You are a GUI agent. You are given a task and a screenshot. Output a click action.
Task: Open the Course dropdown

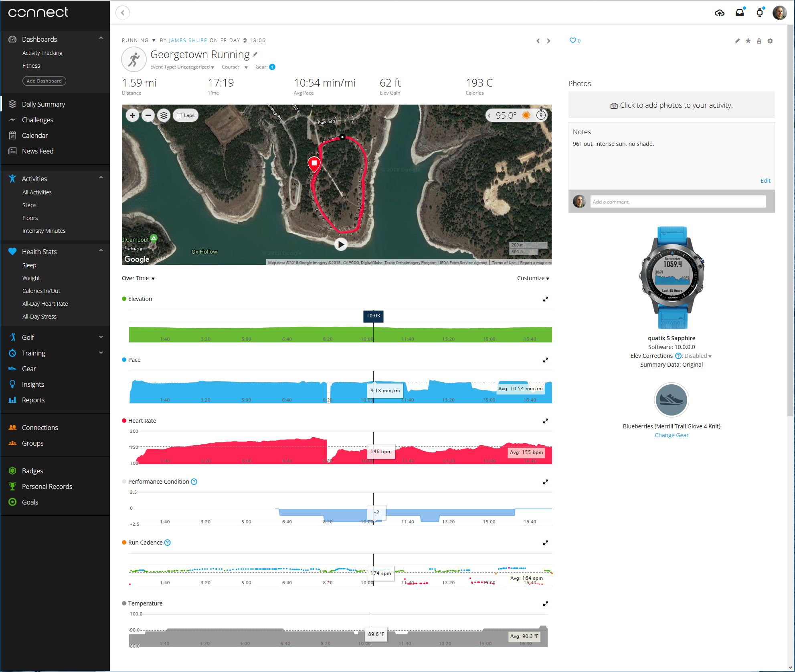(235, 67)
